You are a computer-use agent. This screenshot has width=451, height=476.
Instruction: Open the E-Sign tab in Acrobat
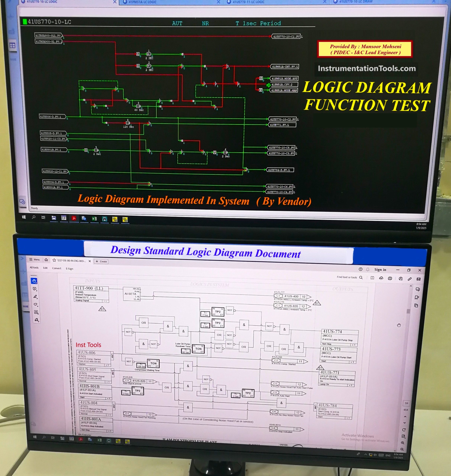point(70,269)
